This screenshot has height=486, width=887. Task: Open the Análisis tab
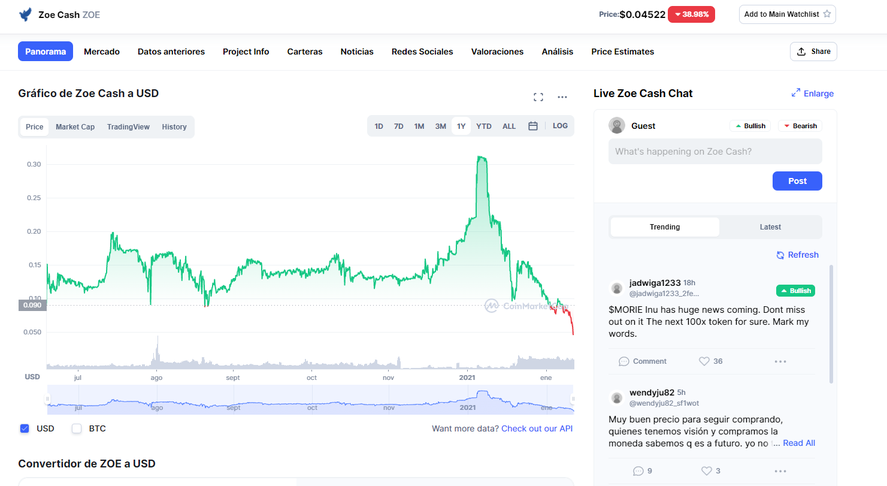click(x=557, y=51)
